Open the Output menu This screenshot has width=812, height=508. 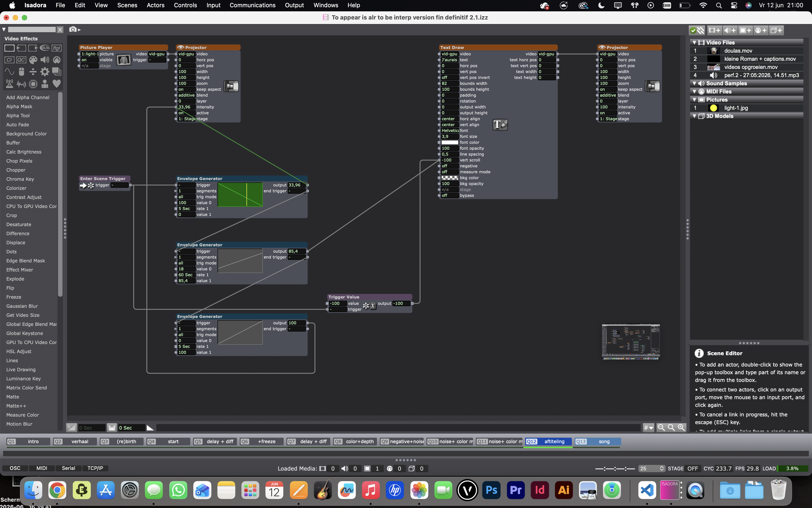tap(294, 5)
